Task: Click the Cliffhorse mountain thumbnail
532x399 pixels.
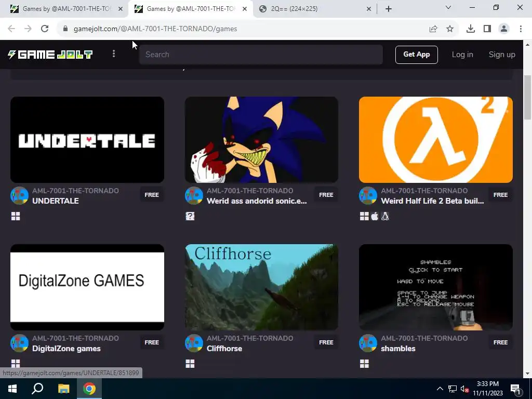Action: (x=261, y=287)
